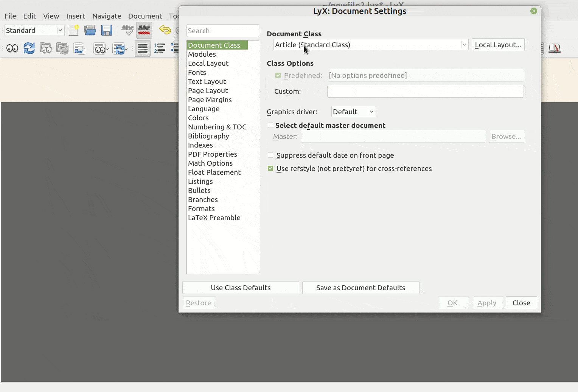Select Page Margins in the settings sidebar
The height and width of the screenshot is (392, 578).
(x=210, y=100)
